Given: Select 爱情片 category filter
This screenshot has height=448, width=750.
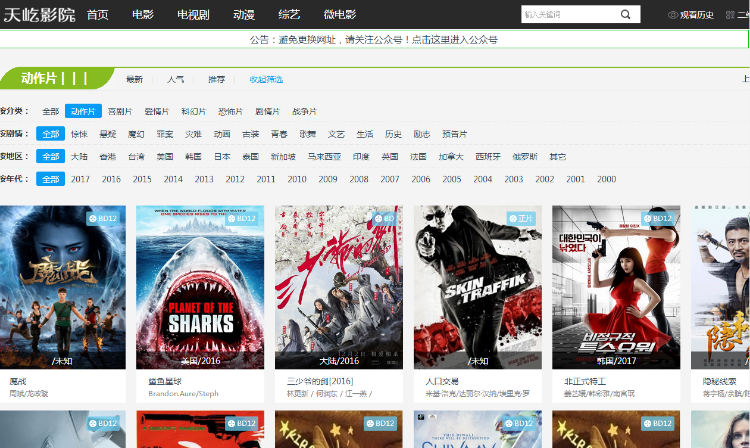Looking at the screenshot, I should click(x=157, y=111).
